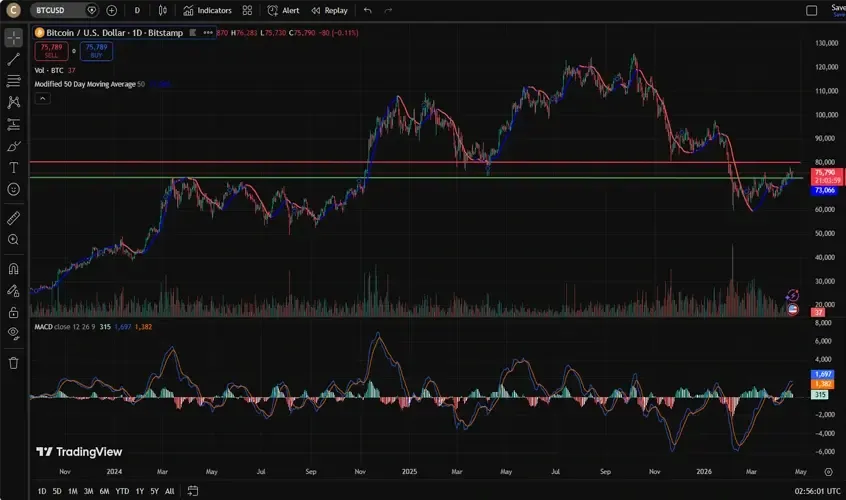Open the layout setup square icon
The width and height of the screenshot is (846, 500).
pyautogui.click(x=811, y=10)
